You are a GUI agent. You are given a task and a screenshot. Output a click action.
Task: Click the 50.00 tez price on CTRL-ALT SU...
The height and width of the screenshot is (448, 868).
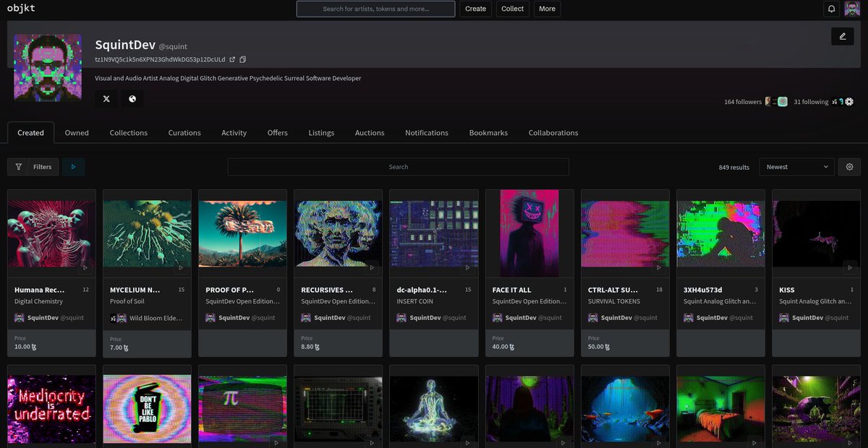pyautogui.click(x=599, y=347)
